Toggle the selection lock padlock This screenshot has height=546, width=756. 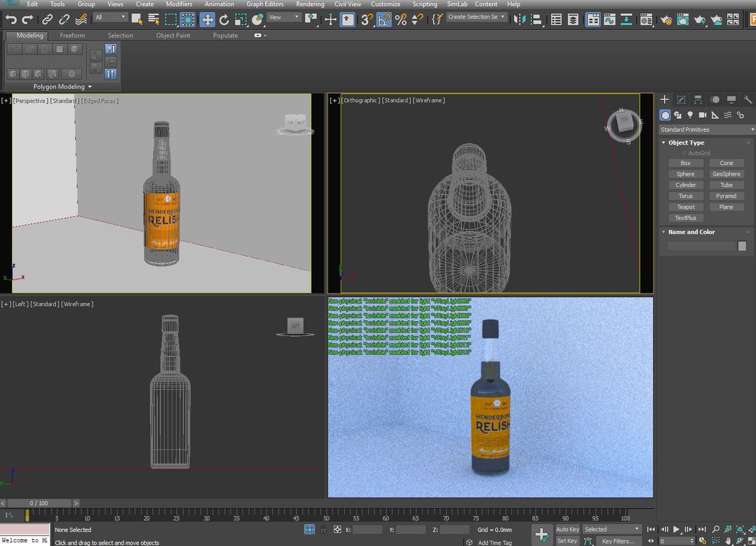(x=324, y=530)
